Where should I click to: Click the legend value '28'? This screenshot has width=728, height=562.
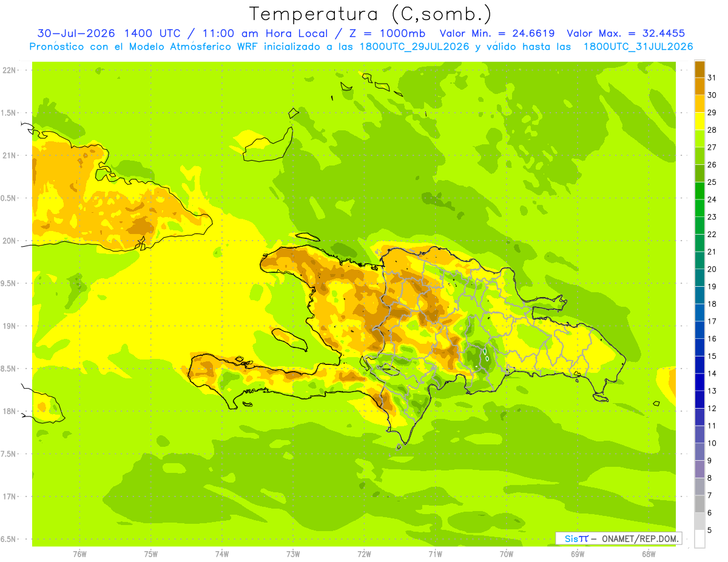712,130
